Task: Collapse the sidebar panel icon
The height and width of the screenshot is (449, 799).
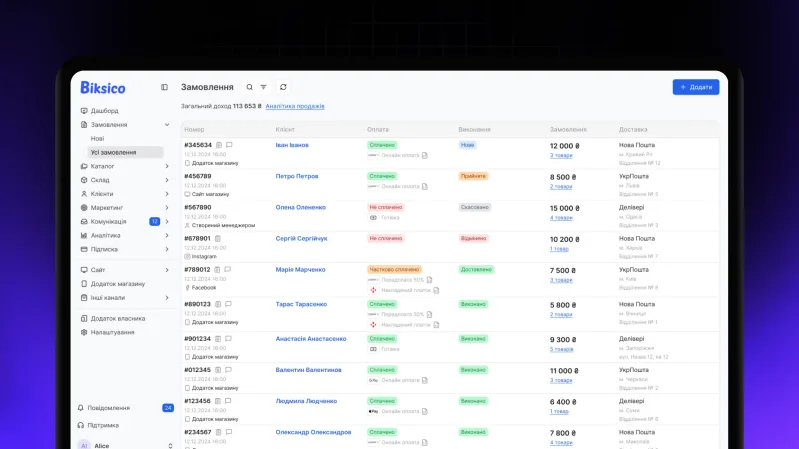Action: click(x=164, y=87)
